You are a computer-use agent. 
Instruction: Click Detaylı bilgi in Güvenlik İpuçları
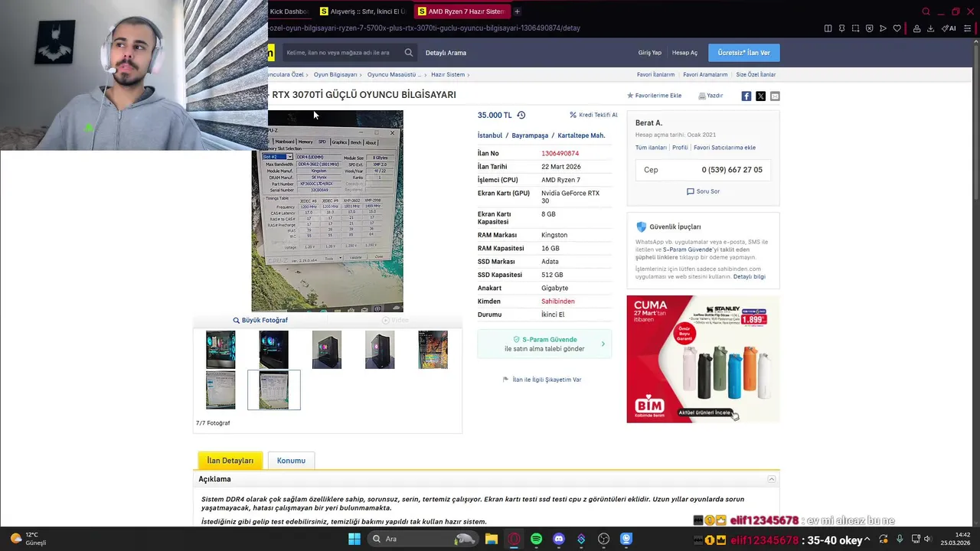pos(749,276)
